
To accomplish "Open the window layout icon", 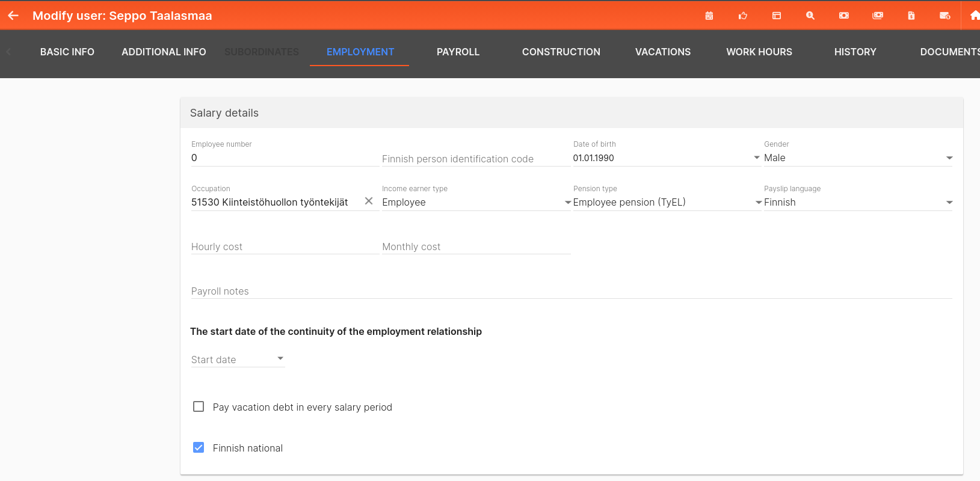I will click(777, 16).
